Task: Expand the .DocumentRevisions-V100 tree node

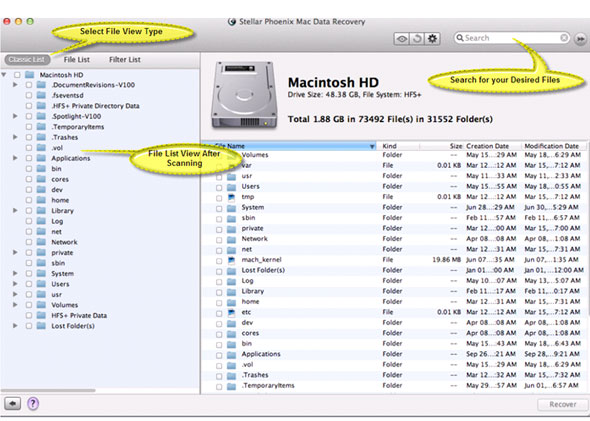Action: (x=15, y=85)
